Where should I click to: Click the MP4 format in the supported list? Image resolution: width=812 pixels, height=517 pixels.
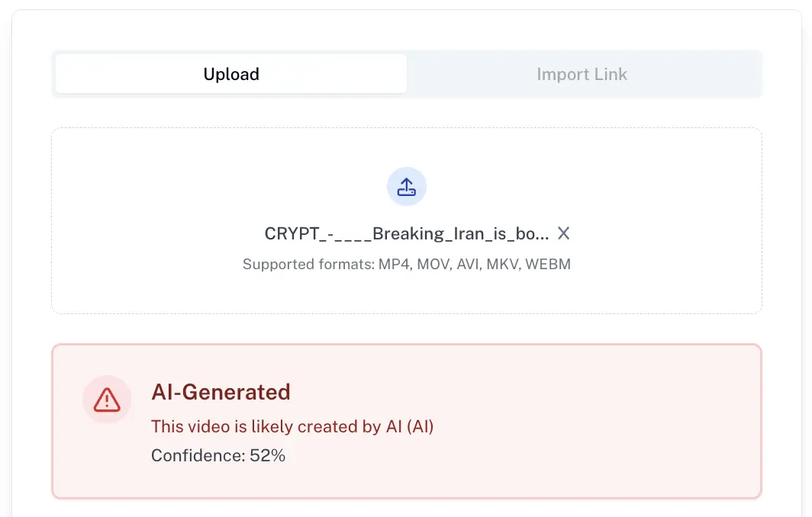[395, 265]
